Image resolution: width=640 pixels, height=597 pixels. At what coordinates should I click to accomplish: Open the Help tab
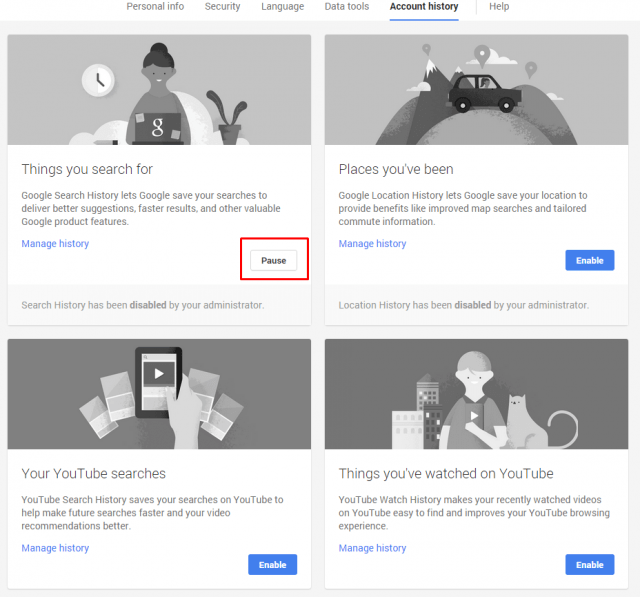499,7
